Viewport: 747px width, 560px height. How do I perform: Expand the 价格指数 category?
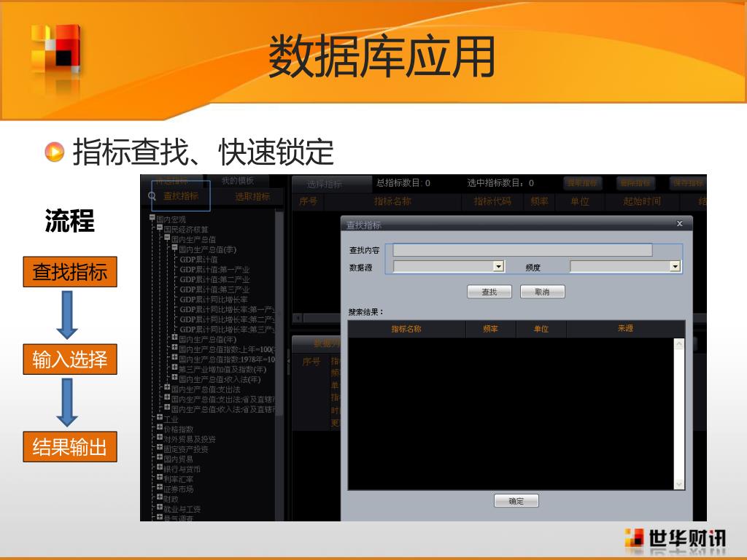[x=160, y=427]
